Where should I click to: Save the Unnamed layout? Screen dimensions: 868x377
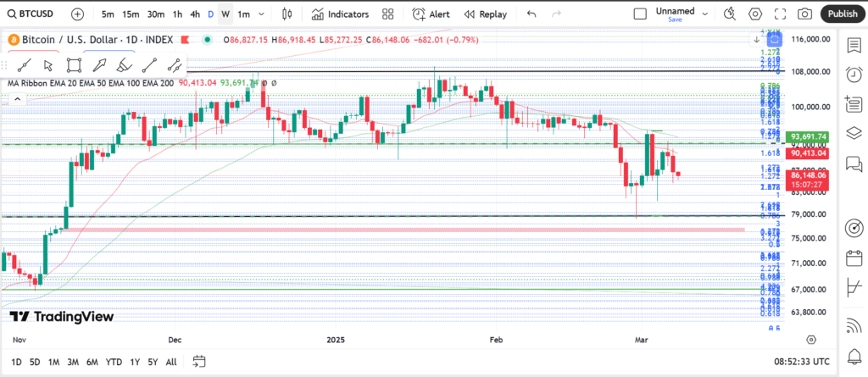click(x=675, y=19)
